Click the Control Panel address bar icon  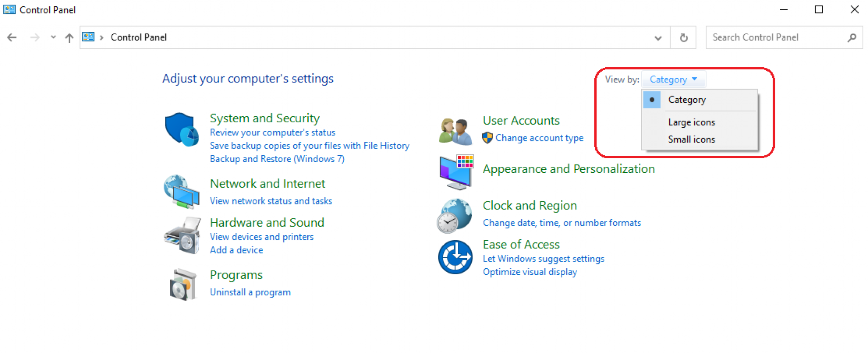coord(88,37)
